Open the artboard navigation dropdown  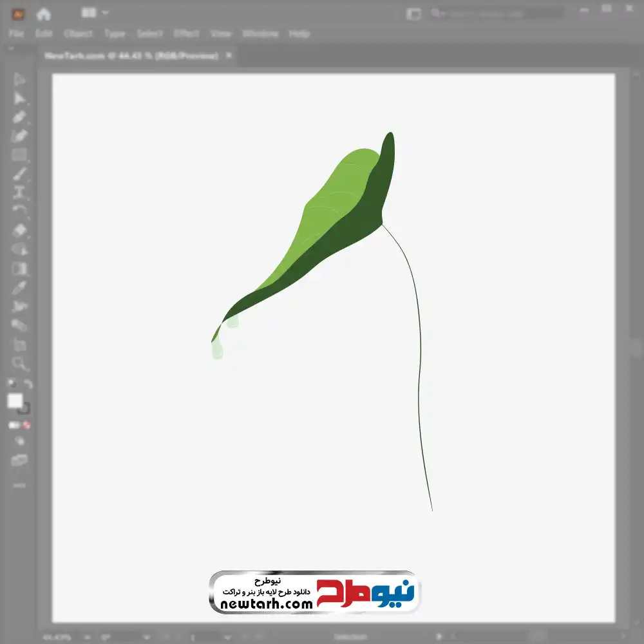click(227, 638)
